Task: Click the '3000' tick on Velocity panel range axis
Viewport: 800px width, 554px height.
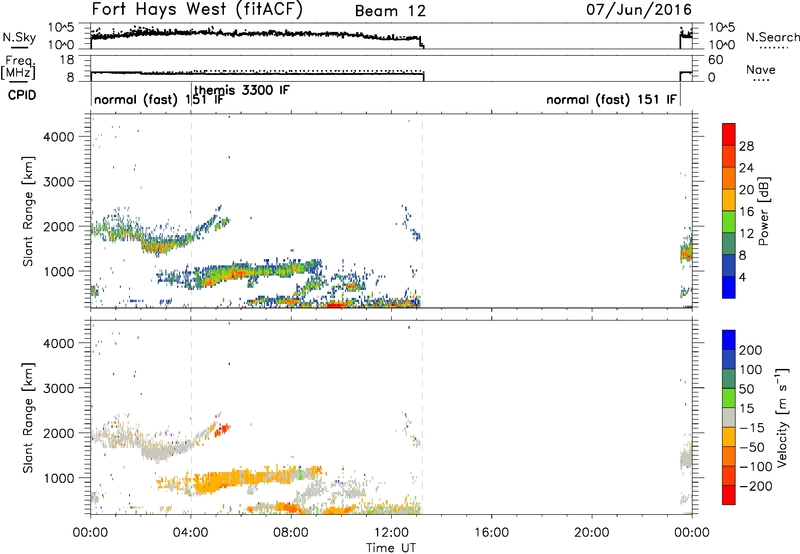Action: coord(58,388)
